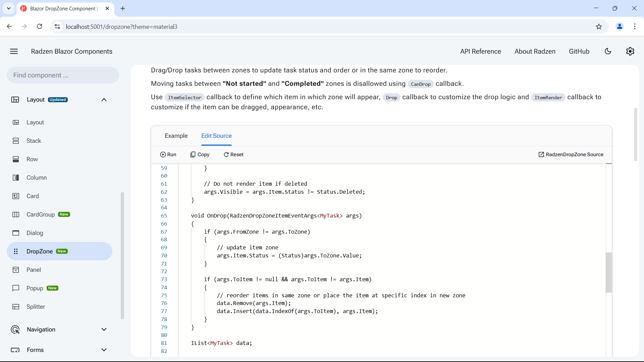This screenshot has height=362, width=644.
Task: Click the Stack item icon
Action: tap(16, 141)
